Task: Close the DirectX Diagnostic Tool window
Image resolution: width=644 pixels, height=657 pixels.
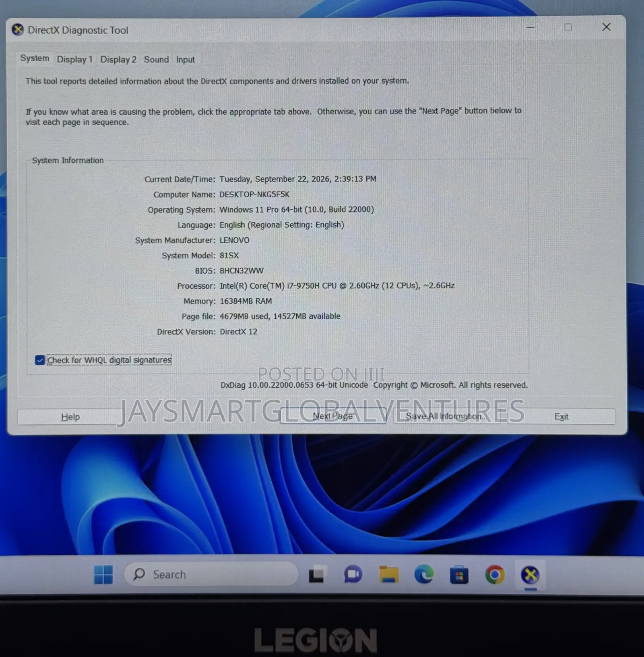Action: click(x=606, y=27)
